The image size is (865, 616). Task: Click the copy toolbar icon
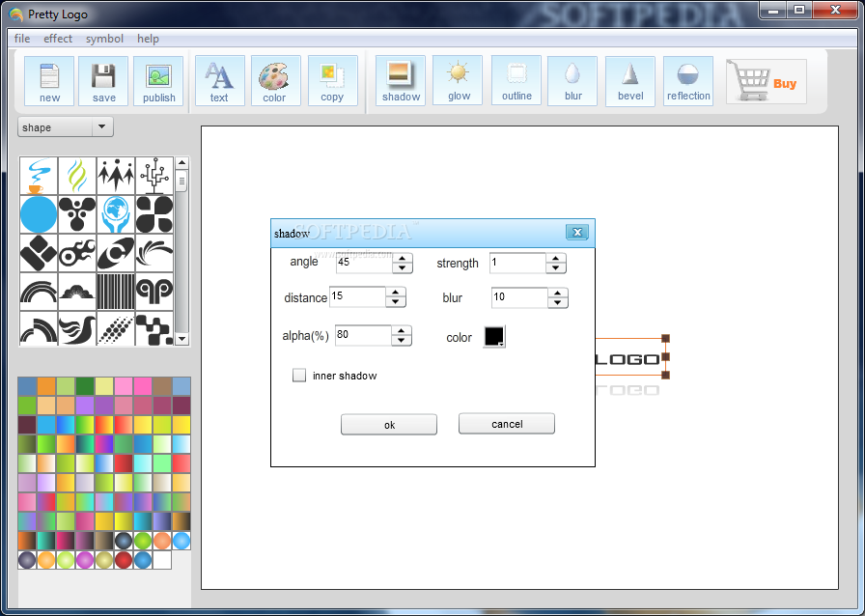click(333, 80)
